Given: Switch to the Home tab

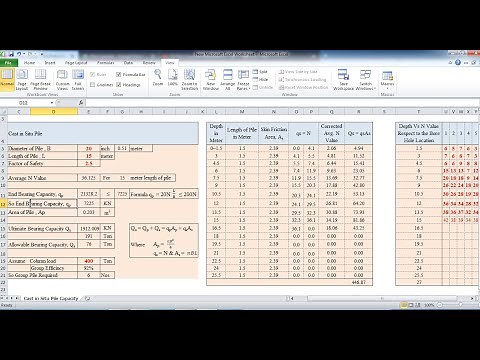Looking at the screenshot, I should (29, 63).
